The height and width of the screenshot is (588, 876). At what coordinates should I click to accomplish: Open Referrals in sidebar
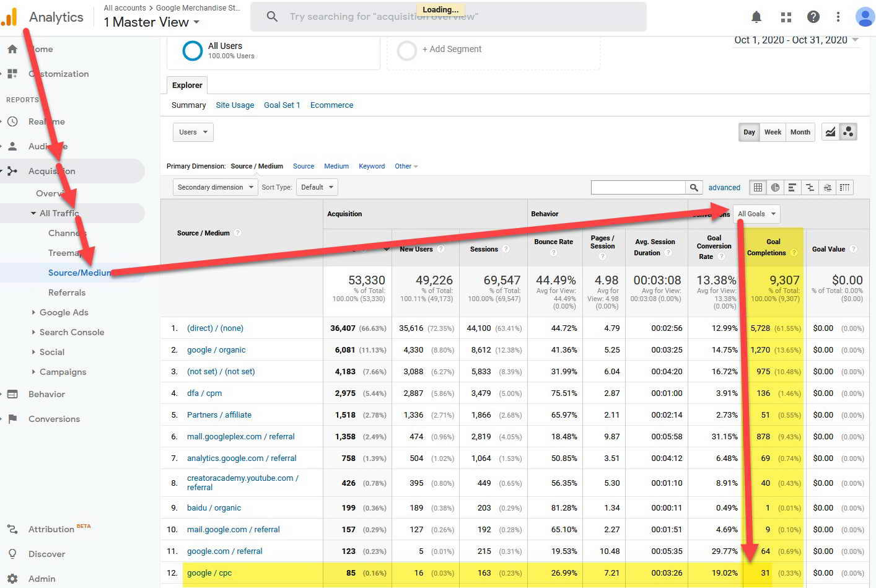pyautogui.click(x=67, y=292)
